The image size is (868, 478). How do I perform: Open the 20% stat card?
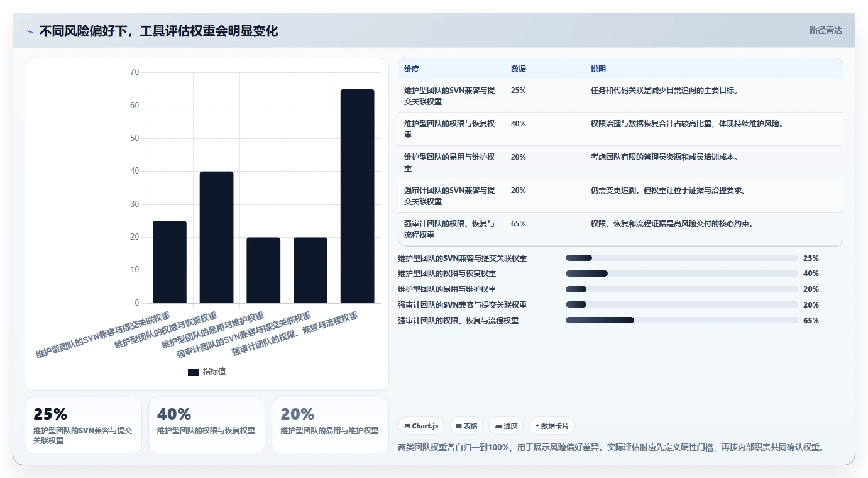coord(330,425)
